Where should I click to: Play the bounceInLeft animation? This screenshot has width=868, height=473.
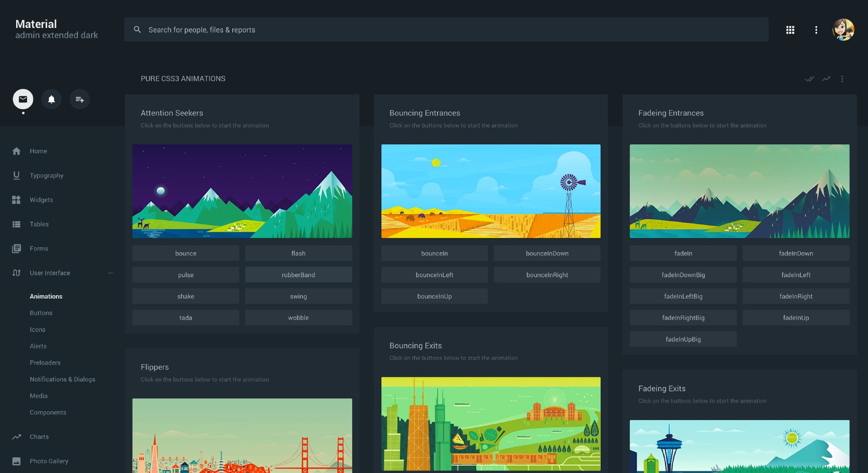pos(434,275)
